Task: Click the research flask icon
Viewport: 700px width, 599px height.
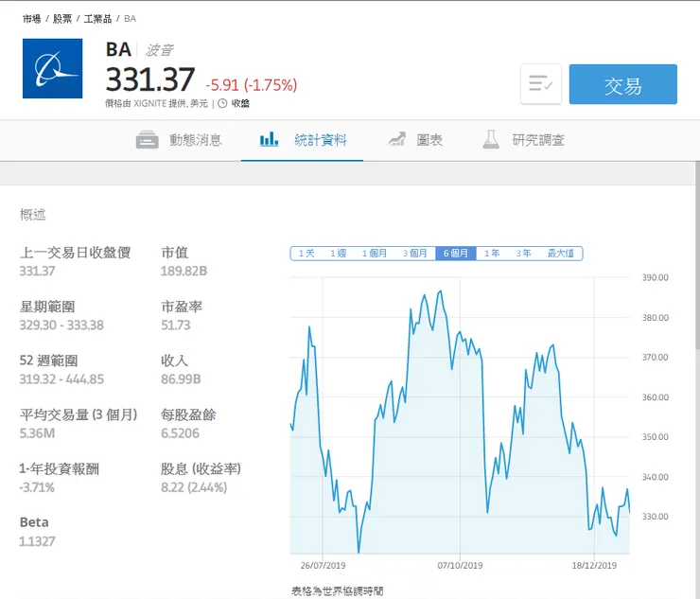Action: click(x=491, y=139)
